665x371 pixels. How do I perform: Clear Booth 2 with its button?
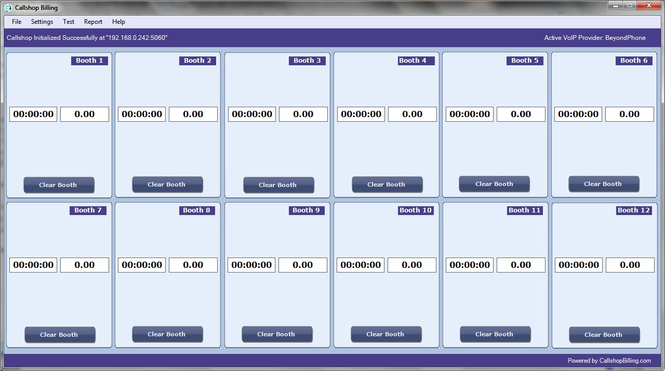tap(168, 184)
